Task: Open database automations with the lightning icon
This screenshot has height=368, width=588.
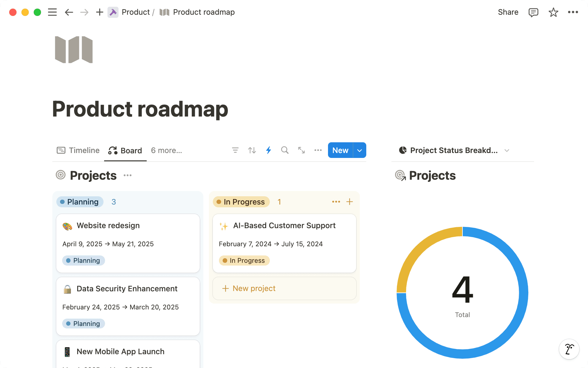Action: pyautogui.click(x=269, y=150)
